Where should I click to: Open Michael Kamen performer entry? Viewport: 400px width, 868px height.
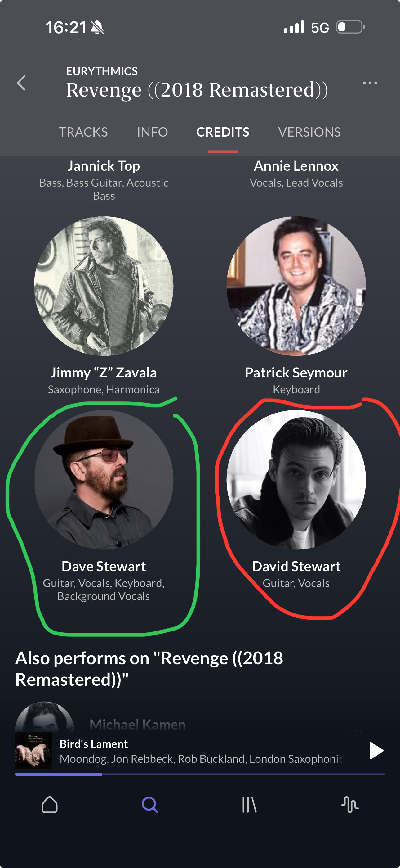coord(138,725)
